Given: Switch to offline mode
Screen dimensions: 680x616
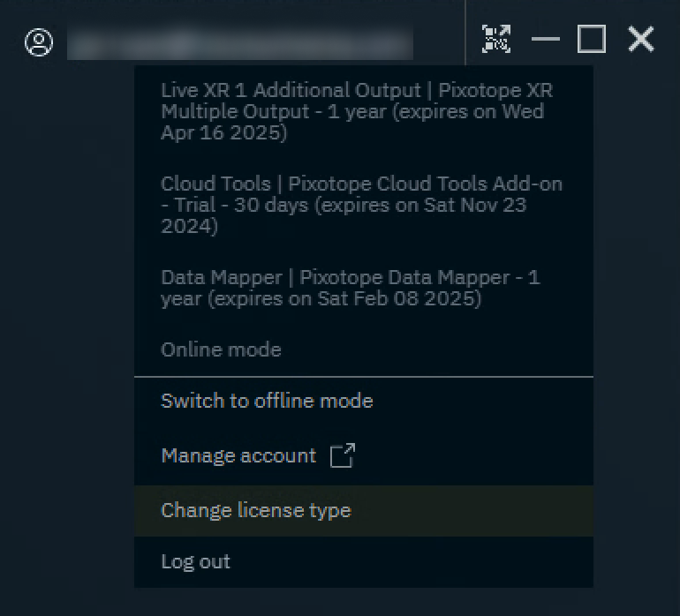Looking at the screenshot, I should click(x=267, y=401).
